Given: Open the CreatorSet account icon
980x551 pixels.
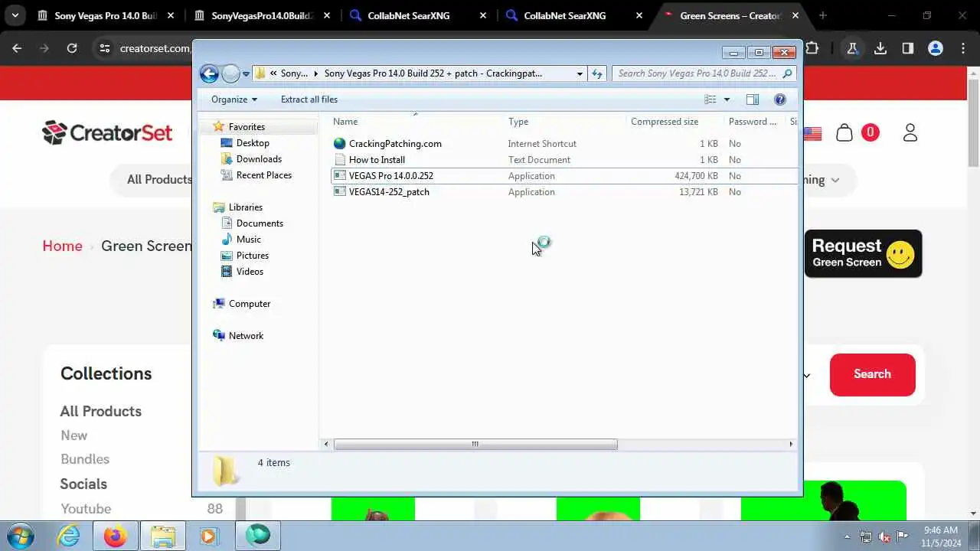Looking at the screenshot, I should point(910,132).
